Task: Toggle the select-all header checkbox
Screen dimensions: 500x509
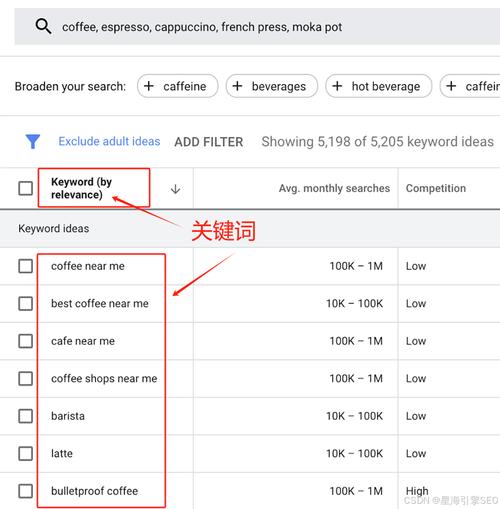Action: click(x=26, y=188)
